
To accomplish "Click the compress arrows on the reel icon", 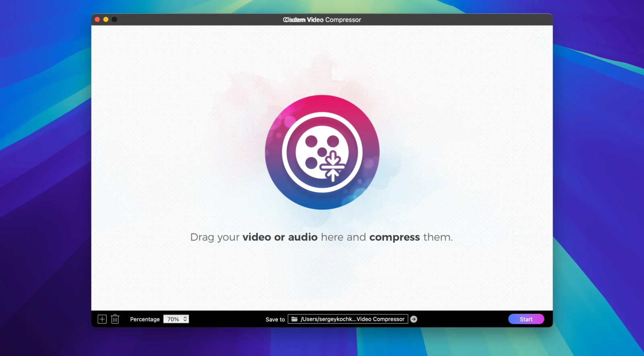I will click(x=333, y=166).
